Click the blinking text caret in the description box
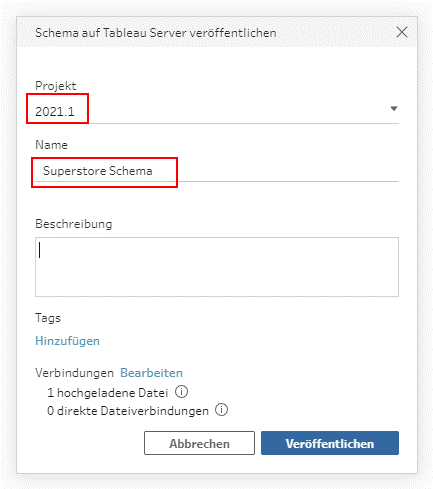433x489 pixels. [40, 250]
